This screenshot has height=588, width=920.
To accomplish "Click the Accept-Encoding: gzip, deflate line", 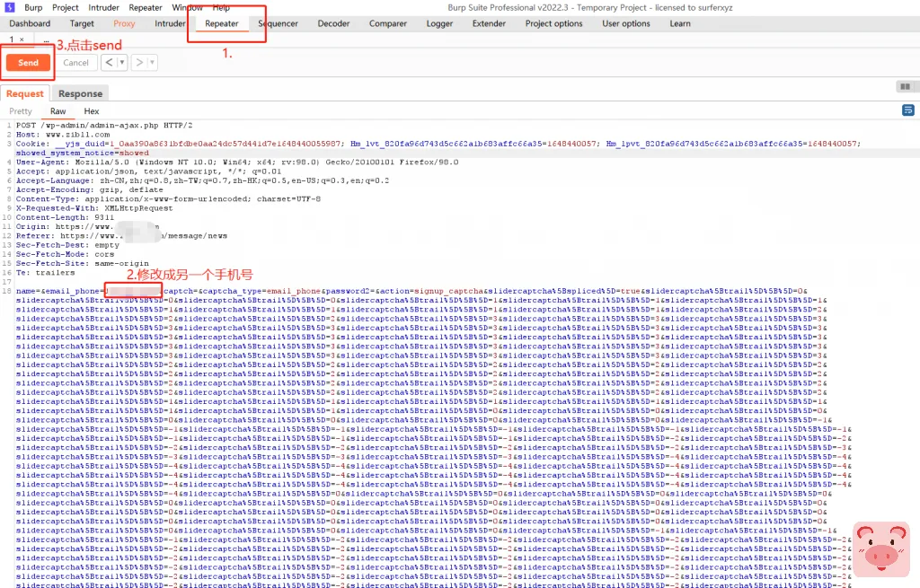I will (89, 190).
